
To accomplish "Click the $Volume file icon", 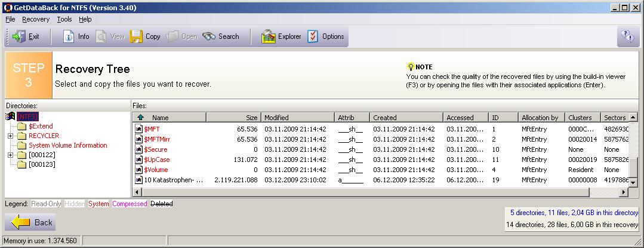I will pos(138,170).
